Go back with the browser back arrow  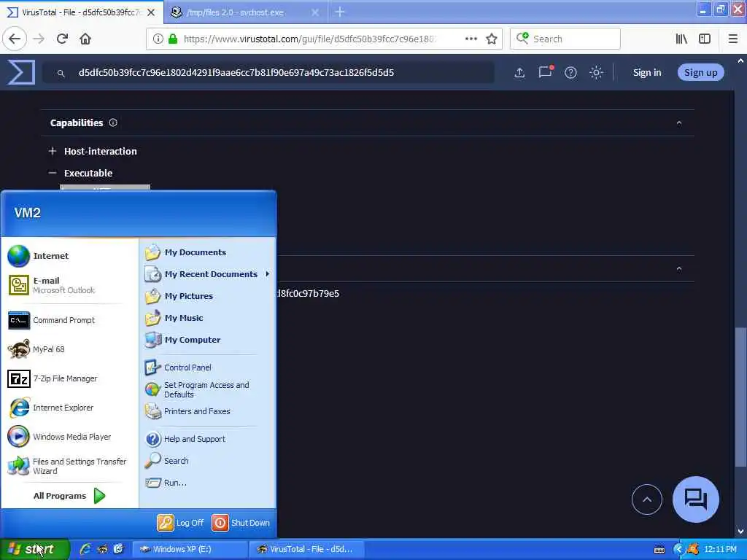tap(15, 39)
